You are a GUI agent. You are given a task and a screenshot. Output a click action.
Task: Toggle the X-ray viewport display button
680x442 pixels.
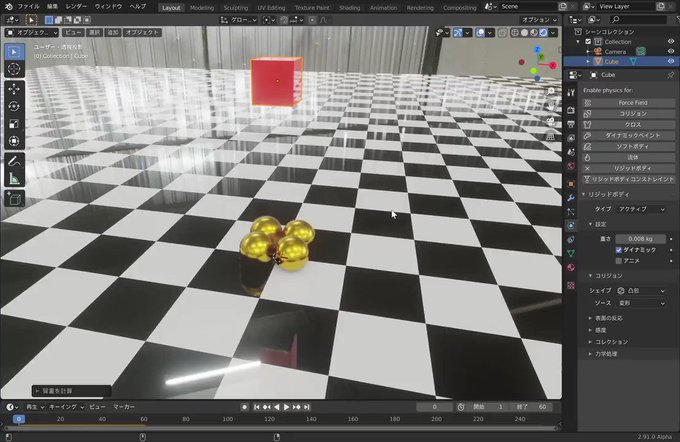point(502,33)
